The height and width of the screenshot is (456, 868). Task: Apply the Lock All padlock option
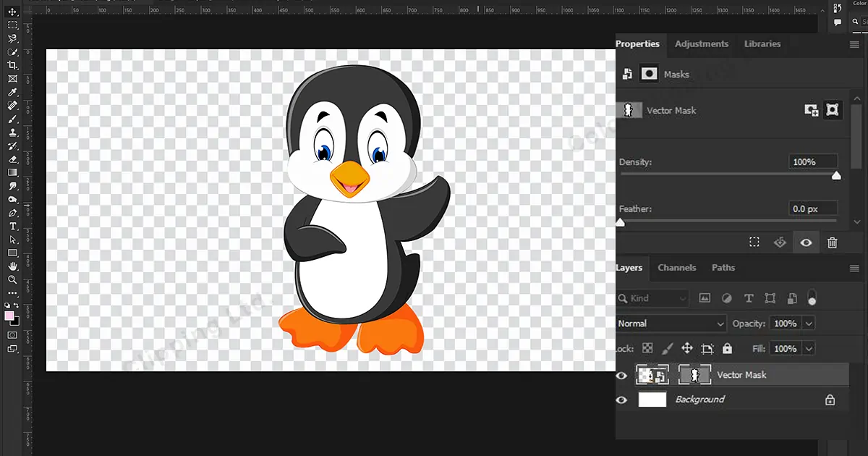click(727, 348)
